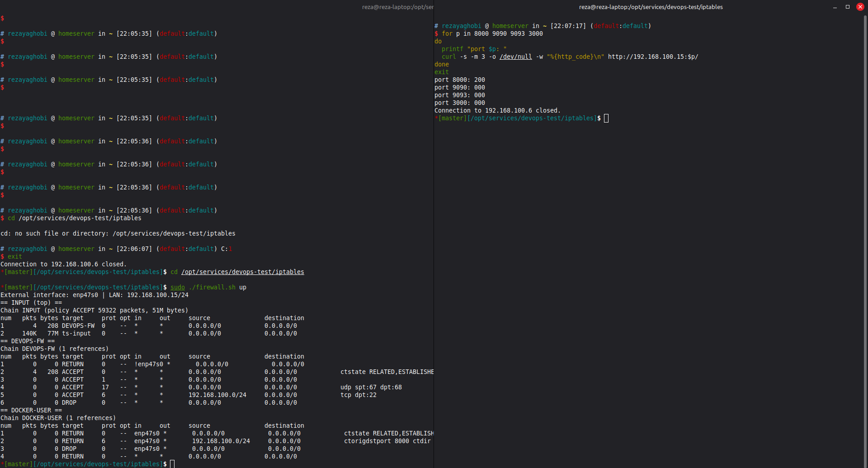This screenshot has height=468, width=868.
Task: Click the DROP target in DOCKER-USER row 3
Action: (69, 449)
